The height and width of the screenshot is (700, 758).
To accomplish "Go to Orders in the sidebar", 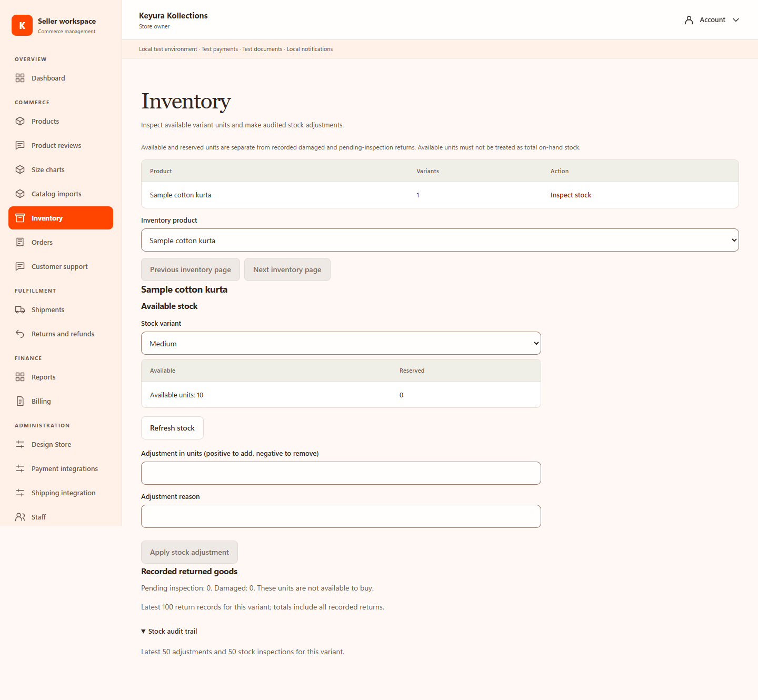I will point(61,242).
